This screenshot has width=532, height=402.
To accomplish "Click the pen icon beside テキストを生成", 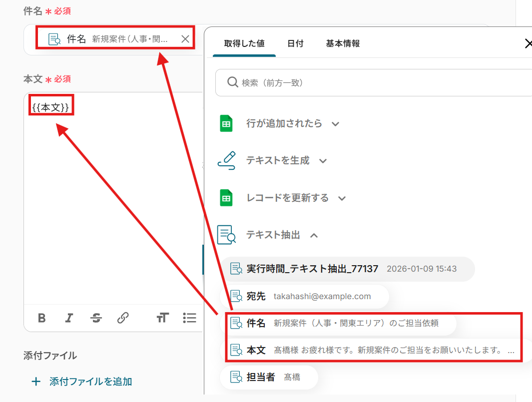I will (227, 160).
